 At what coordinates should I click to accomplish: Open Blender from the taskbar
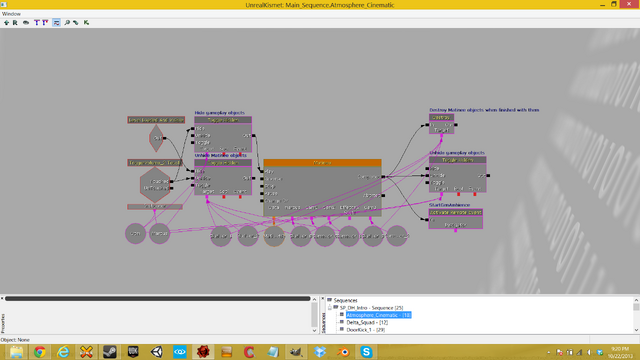(343, 352)
